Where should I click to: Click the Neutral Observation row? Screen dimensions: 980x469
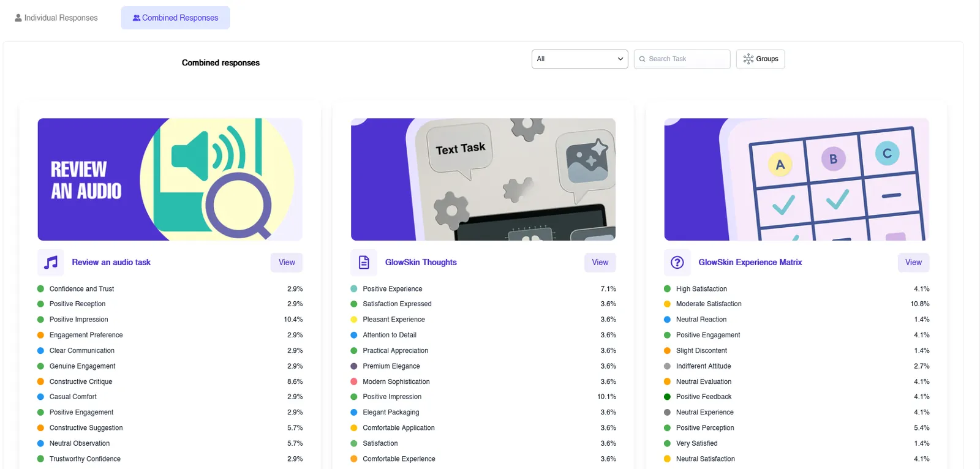pos(170,444)
